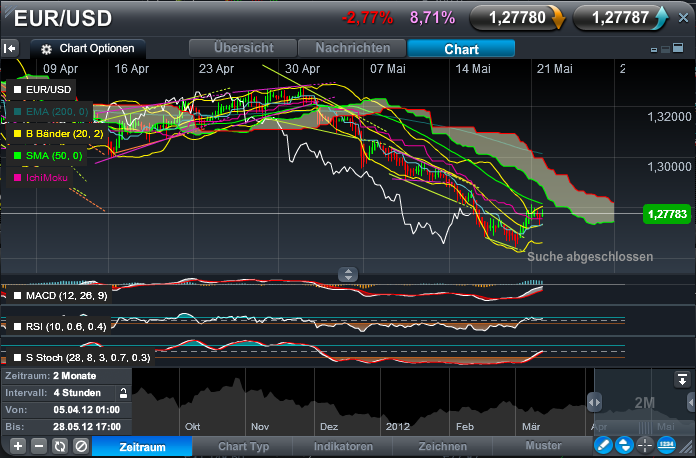Click the 8,71% value
This screenshot has height=458, width=696.
click(432, 18)
